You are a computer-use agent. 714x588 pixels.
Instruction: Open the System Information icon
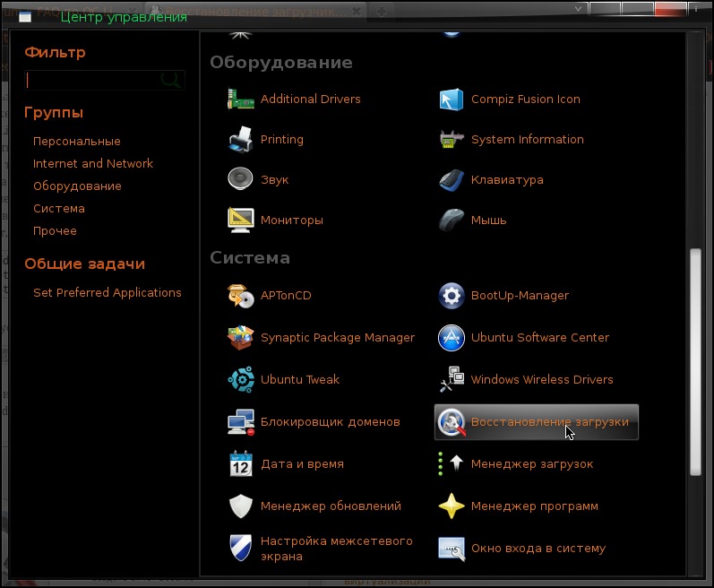click(x=451, y=139)
